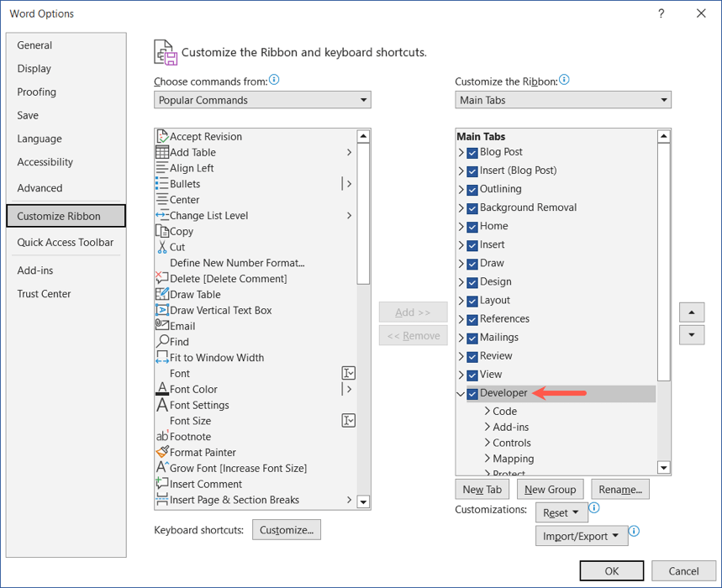Click the Add Table grid icon
Image resolution: width=722 pixels, height=588 pixels.
click(x=162, y=152)
